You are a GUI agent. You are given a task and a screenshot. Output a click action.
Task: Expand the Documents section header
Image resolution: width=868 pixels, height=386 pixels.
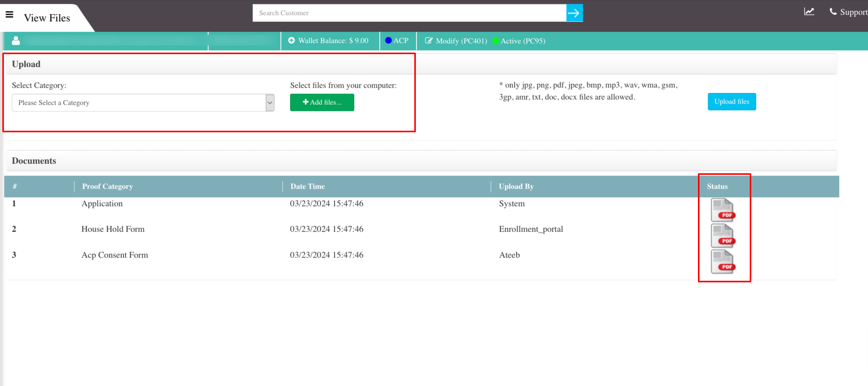coord(34,161)
